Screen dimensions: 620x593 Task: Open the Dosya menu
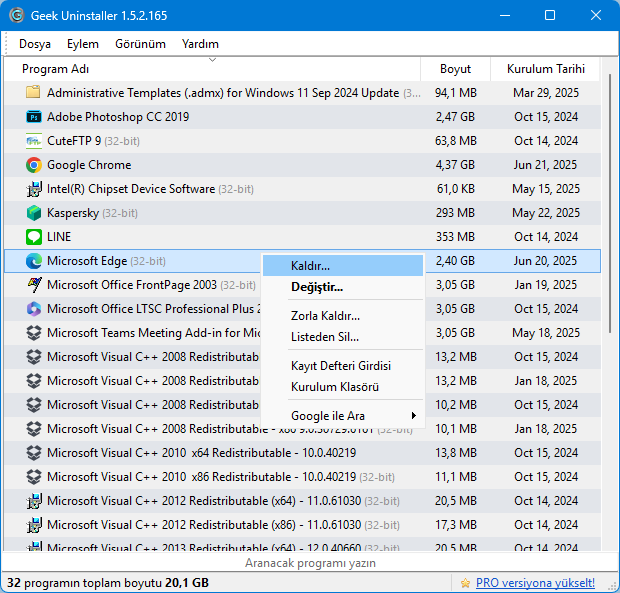click(35, 44)
